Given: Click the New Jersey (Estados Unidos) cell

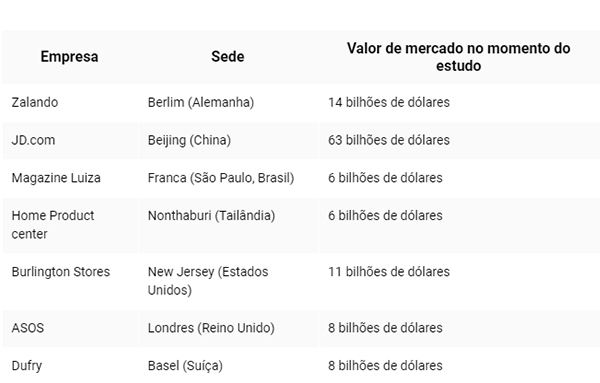Looking at the screenshot, I should [228, 281].
